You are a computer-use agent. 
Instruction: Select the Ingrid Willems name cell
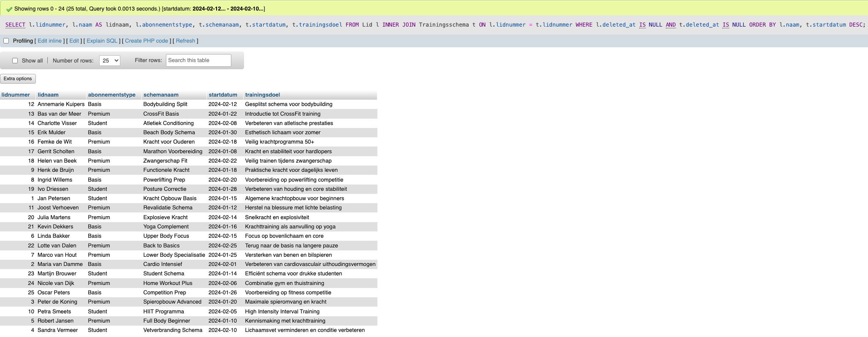click(61, 180)
